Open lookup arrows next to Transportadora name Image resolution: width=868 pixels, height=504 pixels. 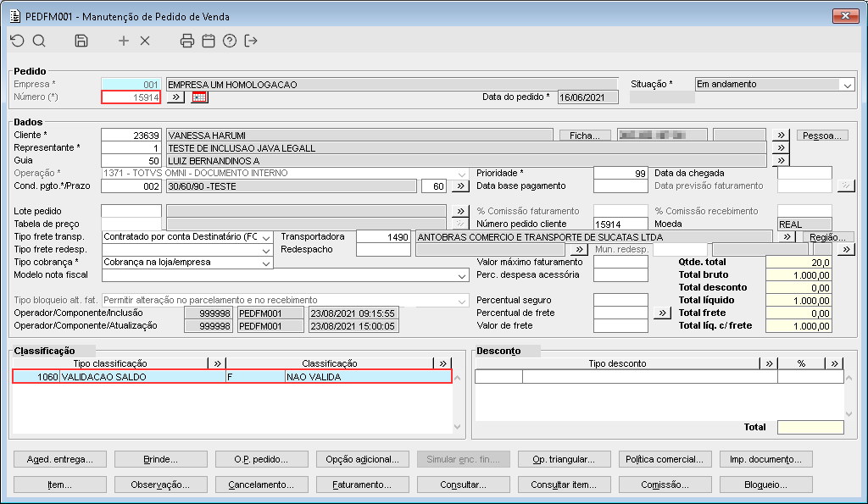click(x=787, y=237)
